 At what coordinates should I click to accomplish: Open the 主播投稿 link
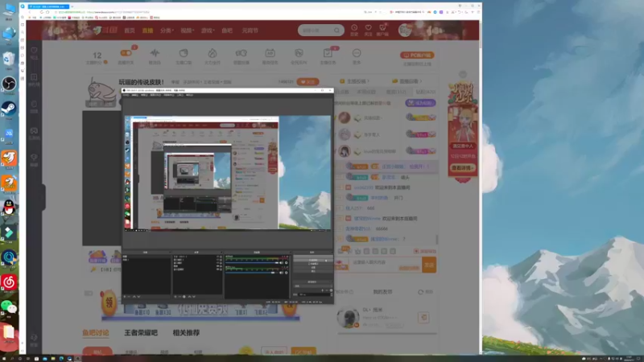354,81
